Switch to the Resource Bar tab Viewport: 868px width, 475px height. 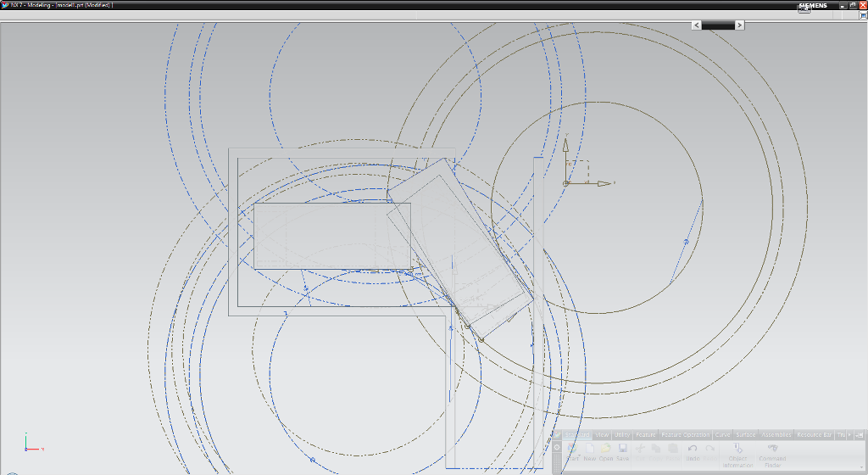pos(815,434)
